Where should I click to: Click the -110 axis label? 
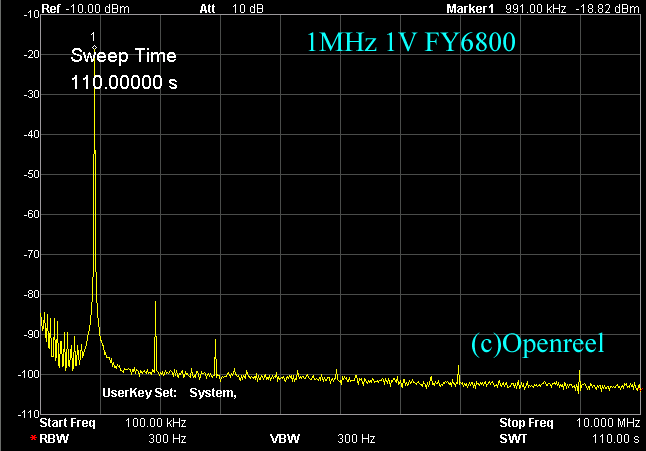click(28, 414)
